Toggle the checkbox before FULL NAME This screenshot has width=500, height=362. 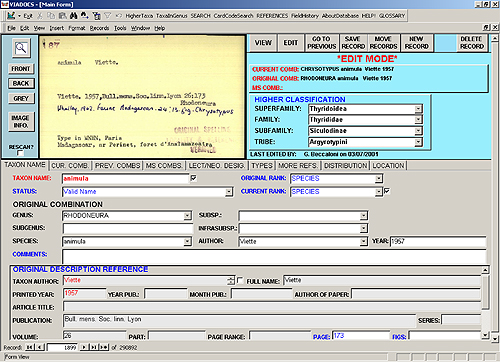[240, 281]
